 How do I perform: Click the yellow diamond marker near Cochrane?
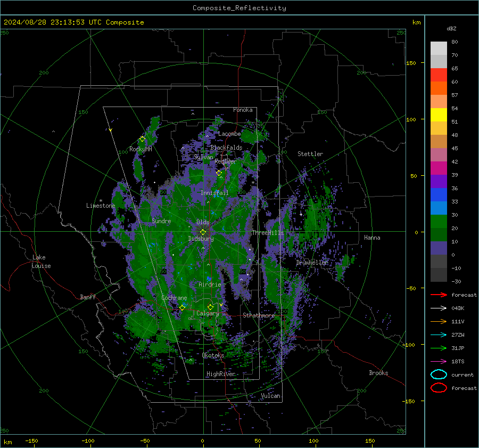tap(182, 308)
